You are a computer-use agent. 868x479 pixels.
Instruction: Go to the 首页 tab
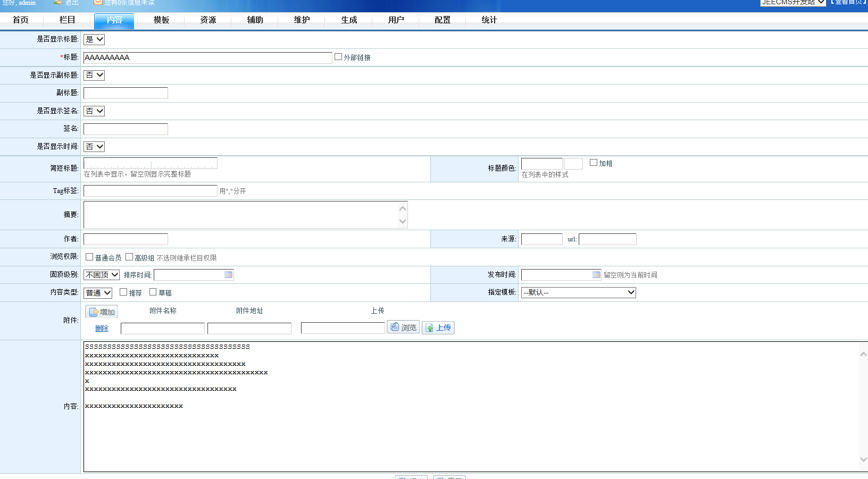tap(21, 20)
